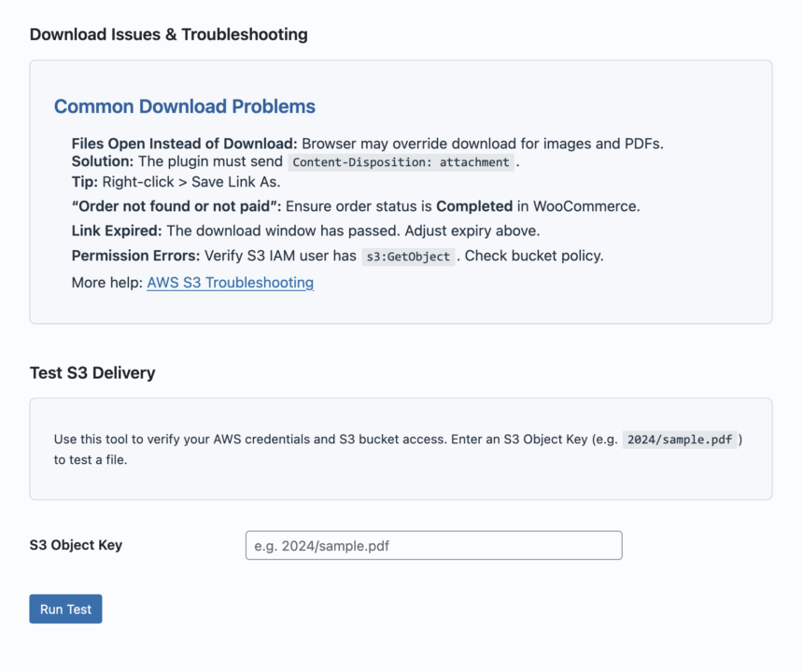Click the Content-Disposition: attachment code snippet
803x672 pixels.
click(x=401, y=162)
